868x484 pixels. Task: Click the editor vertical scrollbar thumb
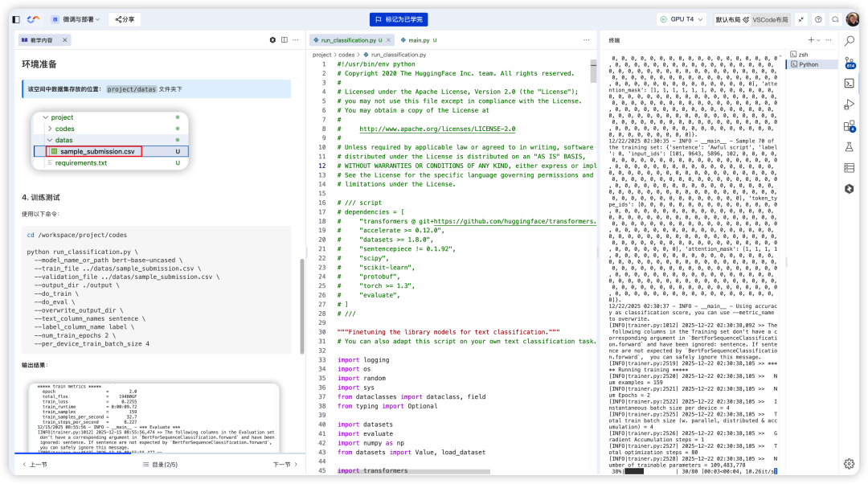pyautogui.click(x=593, y=71)
